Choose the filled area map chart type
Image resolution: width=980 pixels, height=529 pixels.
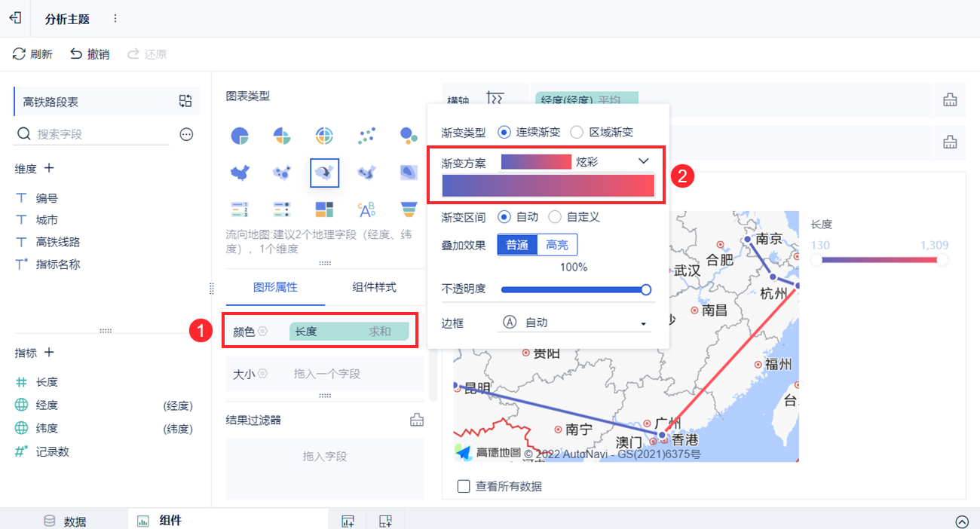tap(240, 173)
